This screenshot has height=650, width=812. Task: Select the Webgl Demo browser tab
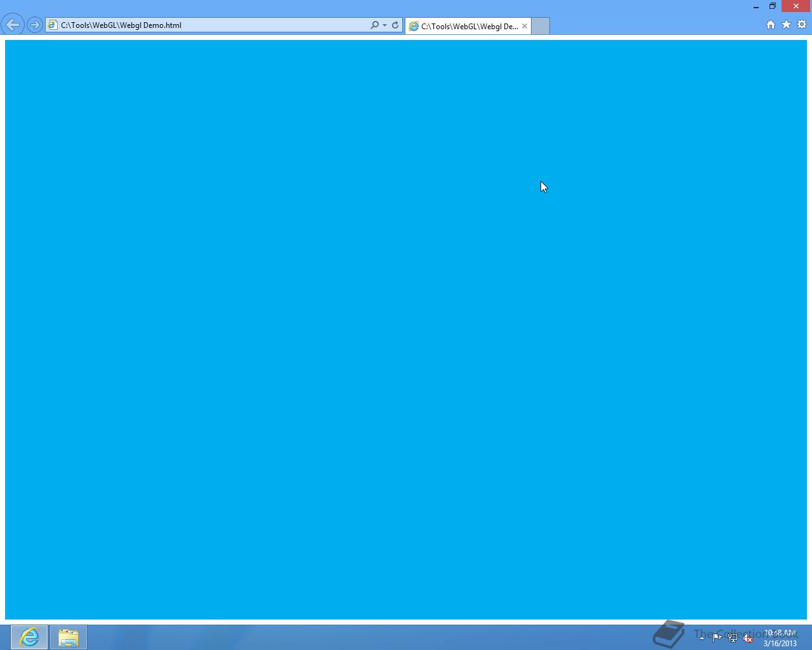pyautogui.click(x=468, y=26)
